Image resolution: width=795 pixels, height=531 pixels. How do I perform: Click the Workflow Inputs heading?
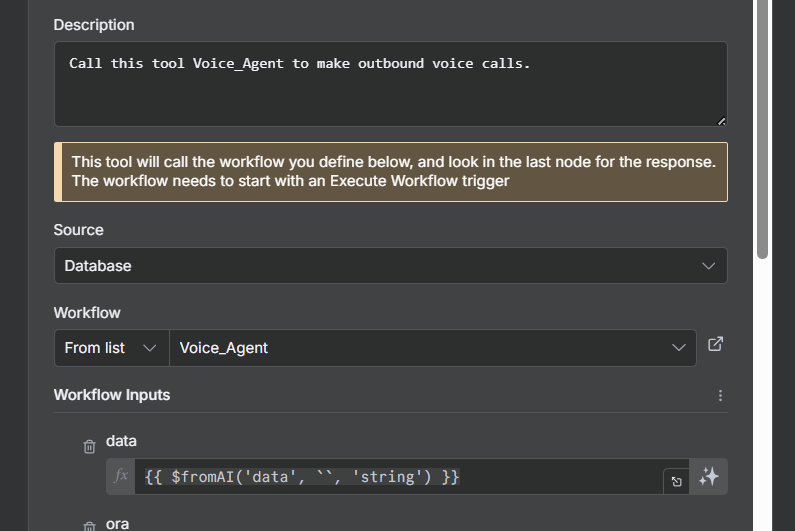click(x=112, y=395)
